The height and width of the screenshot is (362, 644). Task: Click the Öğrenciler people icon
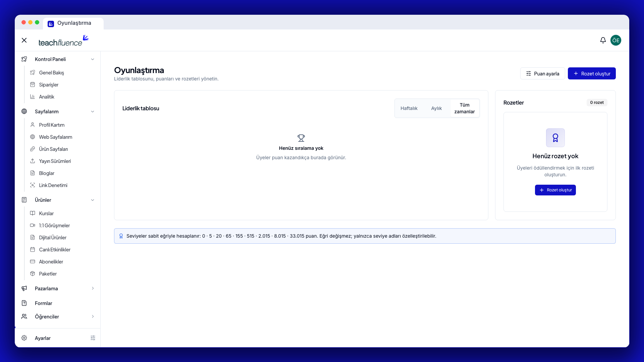tap(24, 317)
